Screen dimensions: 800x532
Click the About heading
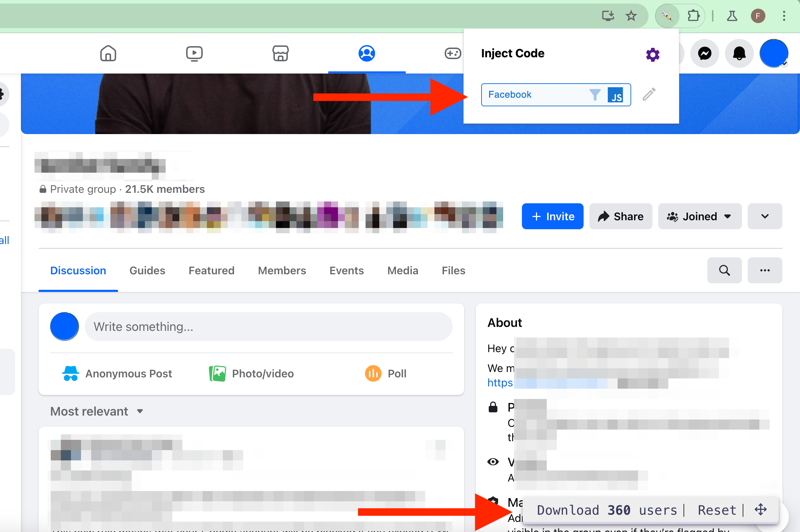click(x=505, y=323)
